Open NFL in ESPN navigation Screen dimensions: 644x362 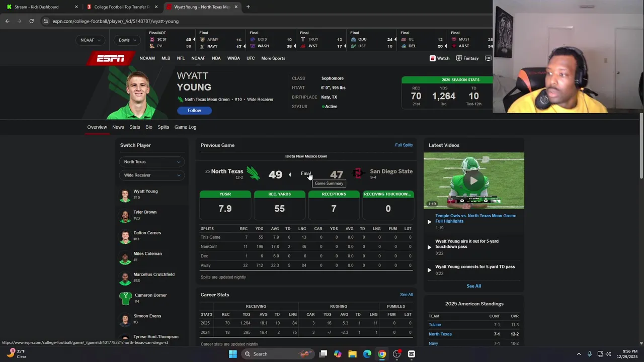click(x=181, y=58)
